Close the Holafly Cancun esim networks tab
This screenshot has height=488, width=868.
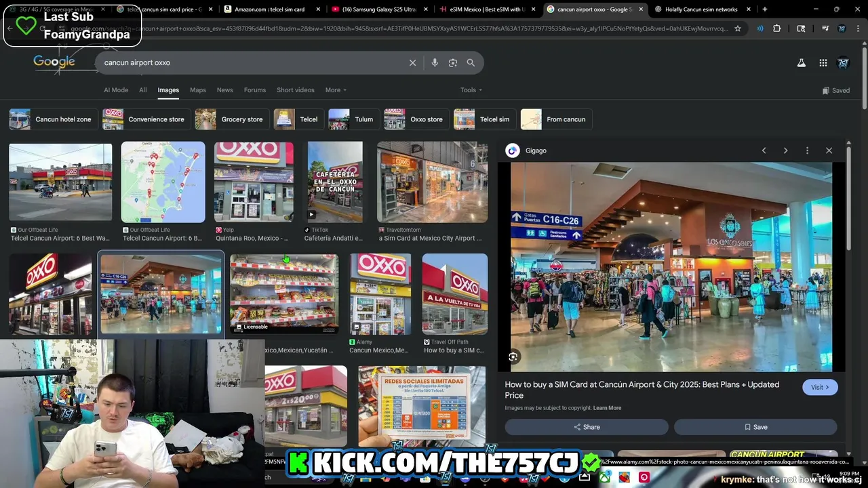[x=749, y=9]
